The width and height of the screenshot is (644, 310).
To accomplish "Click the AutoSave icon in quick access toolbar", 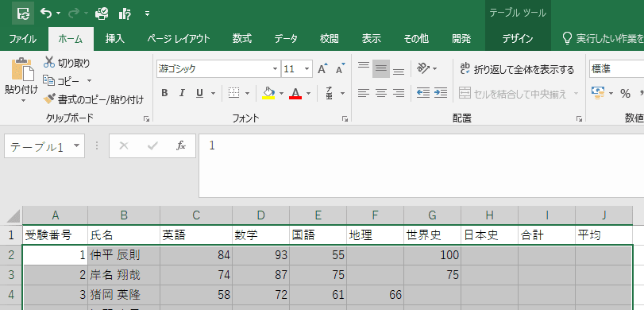I will coord(23,14).
